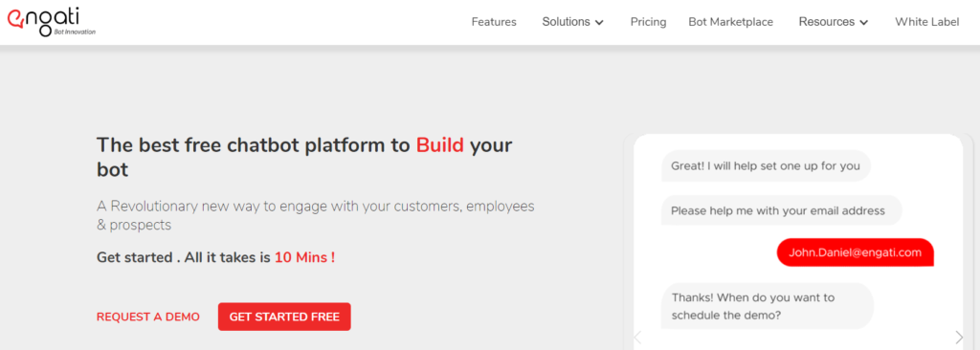Open the Pricing page
The height and width of the screenshot is (350, 980).
click(648, 22)
